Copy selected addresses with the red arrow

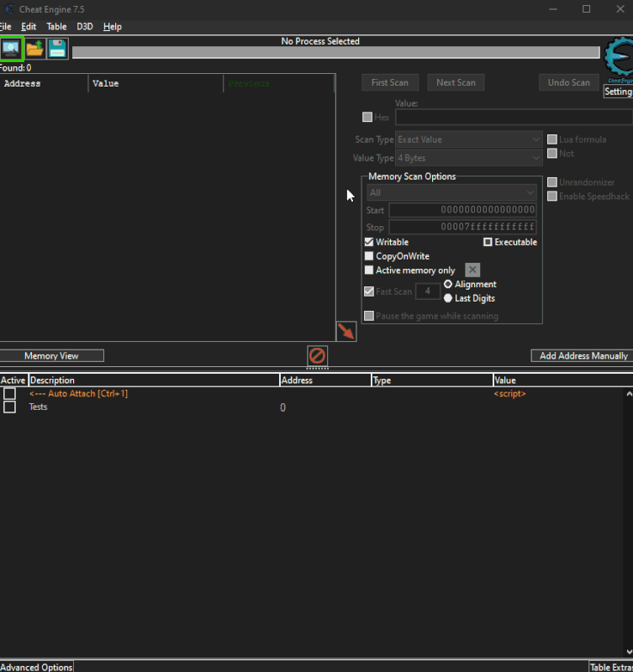tap(346, 331)
